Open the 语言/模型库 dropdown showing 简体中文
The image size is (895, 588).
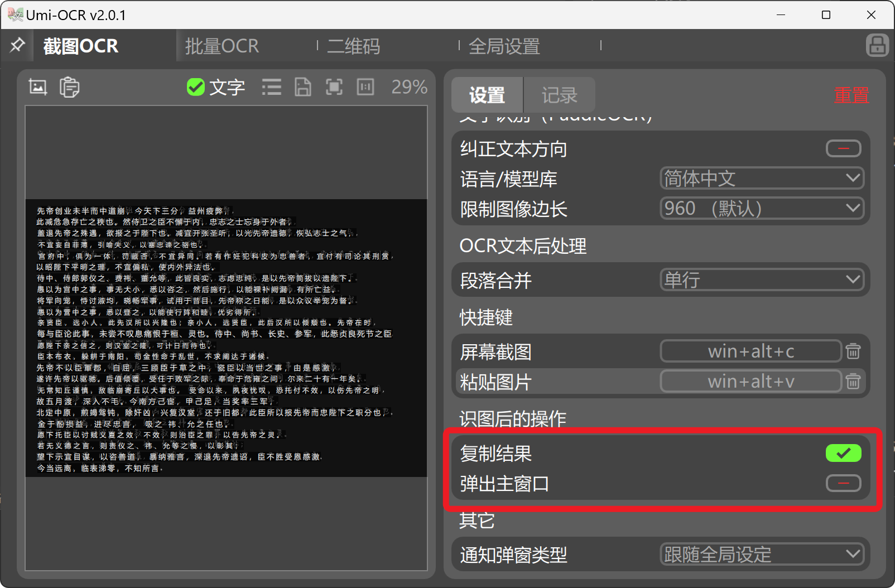762,179
